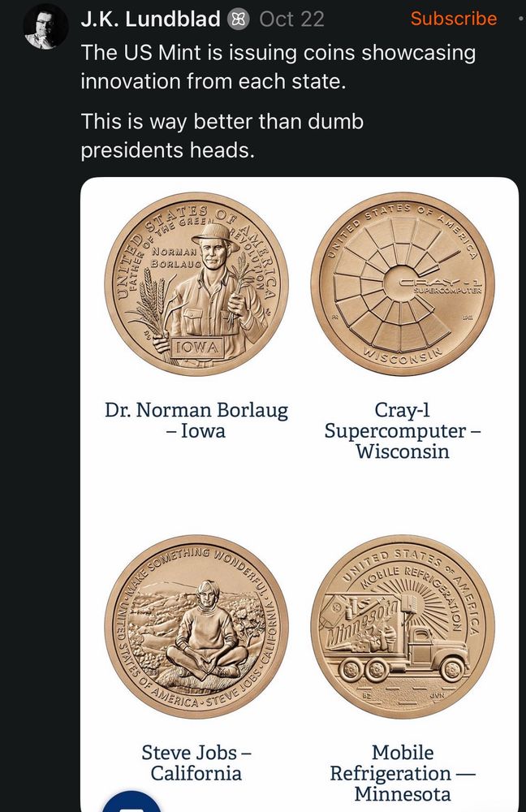Open the Steve Jobs California coin image

197,627
